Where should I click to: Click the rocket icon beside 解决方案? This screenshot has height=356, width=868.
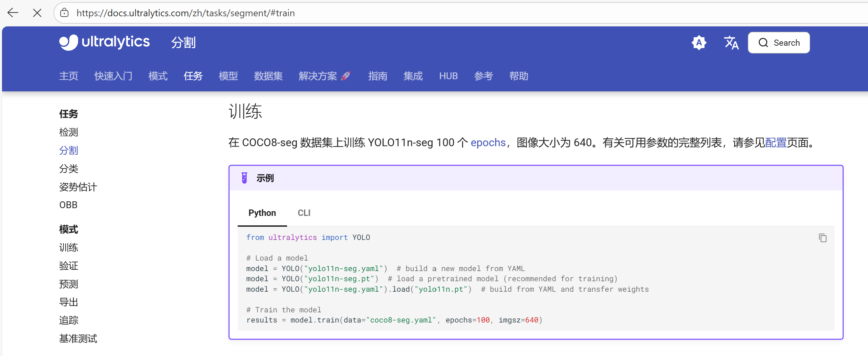tap(346, 76)
